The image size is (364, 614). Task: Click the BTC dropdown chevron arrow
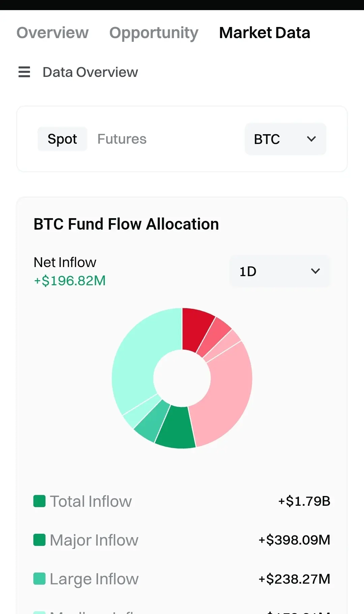pyautogui.click(x=311, y=139)
